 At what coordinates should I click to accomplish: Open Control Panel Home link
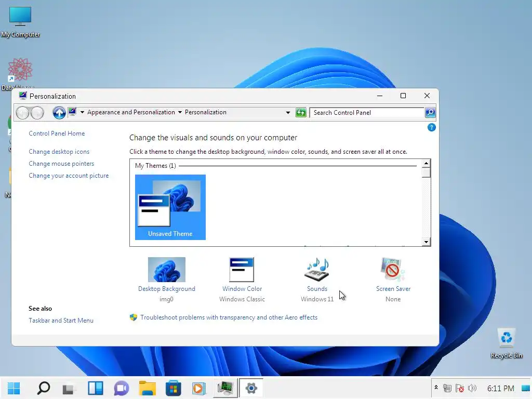(57, 134)
